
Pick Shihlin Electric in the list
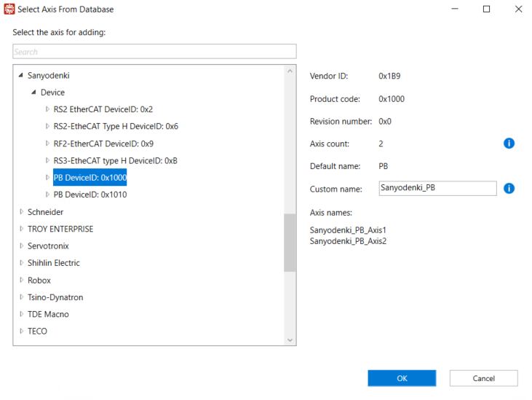click(54, 263)
